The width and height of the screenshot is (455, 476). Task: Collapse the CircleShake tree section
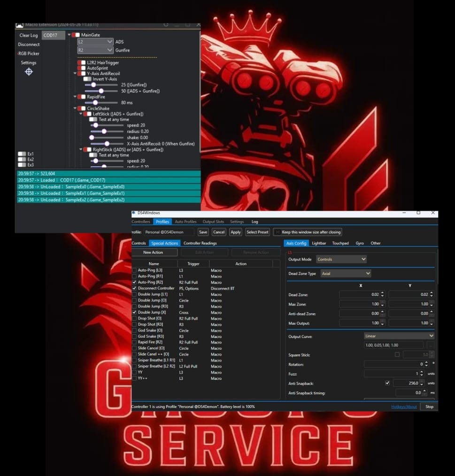click(76, 108)
